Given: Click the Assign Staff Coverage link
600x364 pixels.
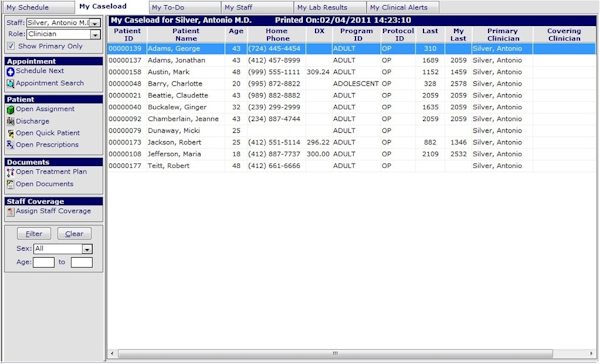Looking at the screenshot, I should [53, 211].
